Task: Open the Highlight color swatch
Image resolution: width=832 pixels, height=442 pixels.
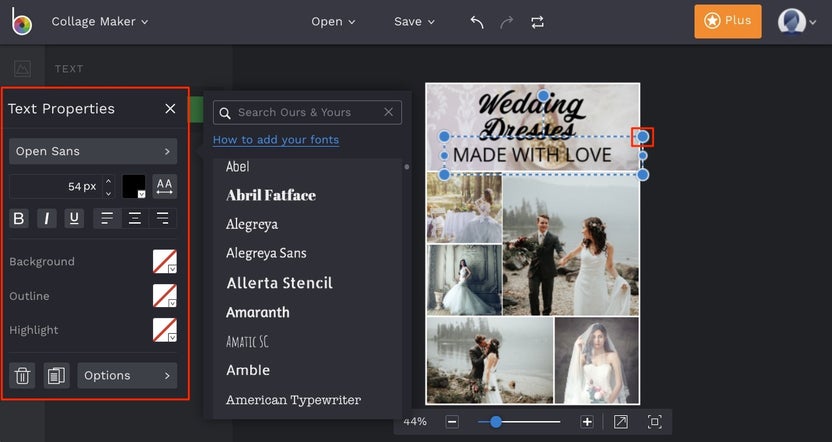Action: 164,330
